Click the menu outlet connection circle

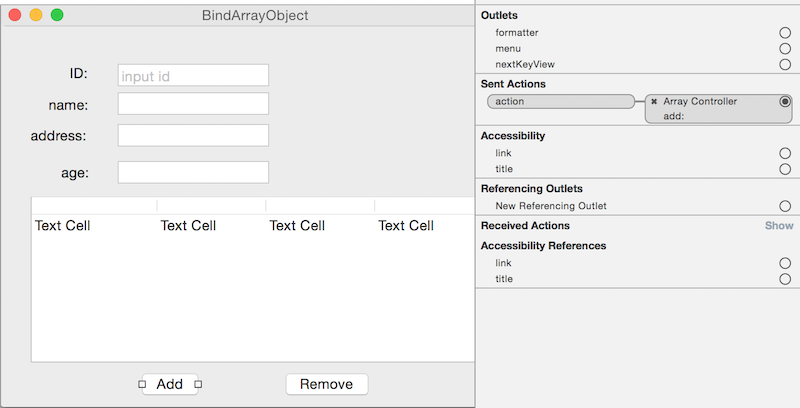[x=785, y=48]
